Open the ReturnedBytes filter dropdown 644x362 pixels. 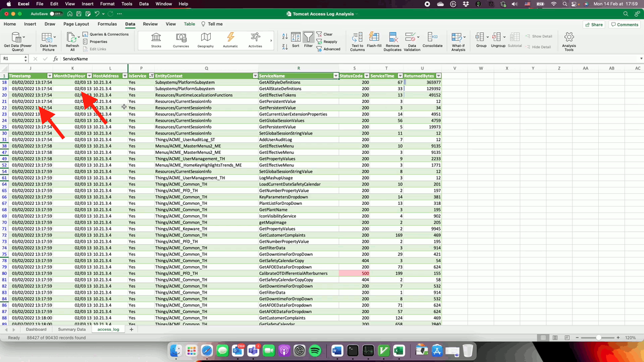tap(438, 76)
